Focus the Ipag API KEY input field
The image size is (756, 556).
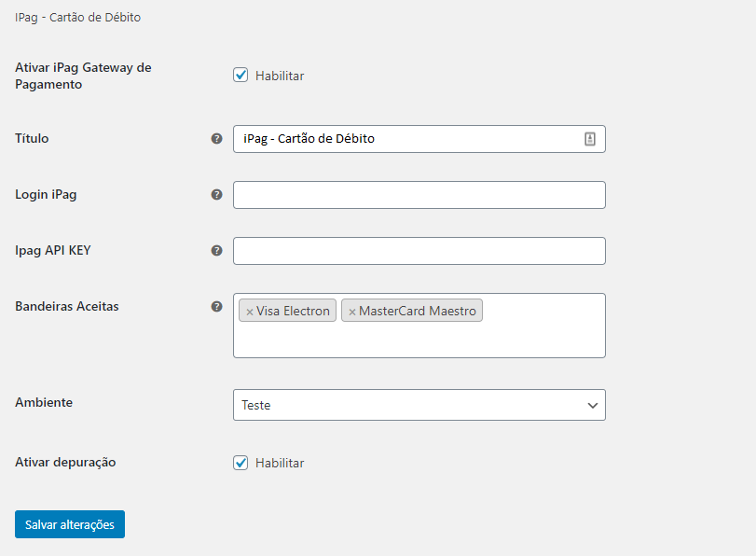pos(419,251)
